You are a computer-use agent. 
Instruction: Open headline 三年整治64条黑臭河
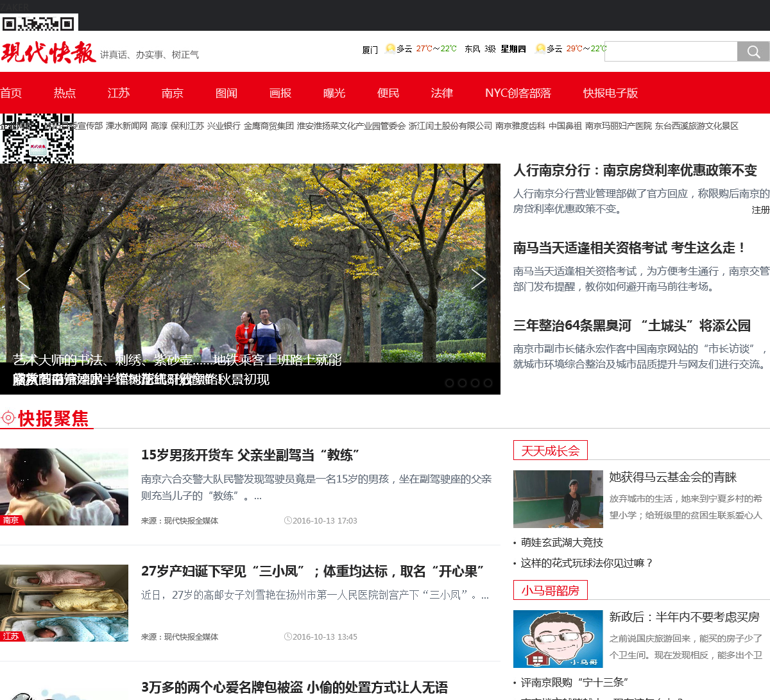coord(632,326)
